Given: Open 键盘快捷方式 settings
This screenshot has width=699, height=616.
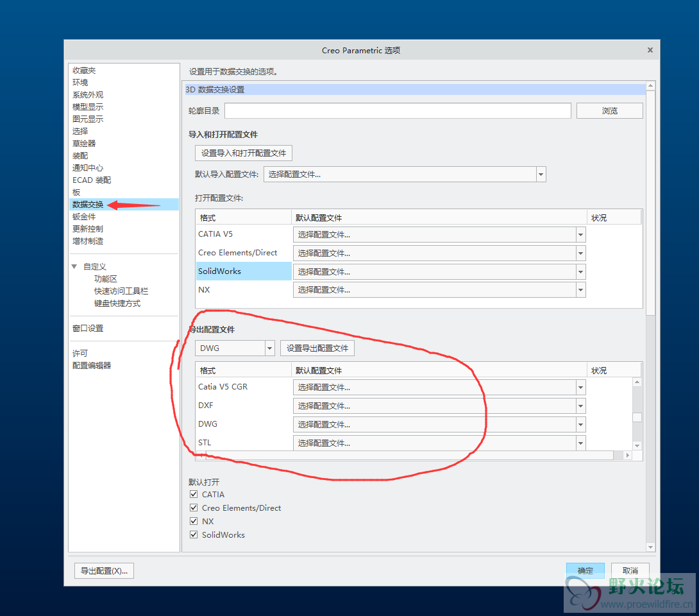Looking at the screenshot, I should pos(117,304).
